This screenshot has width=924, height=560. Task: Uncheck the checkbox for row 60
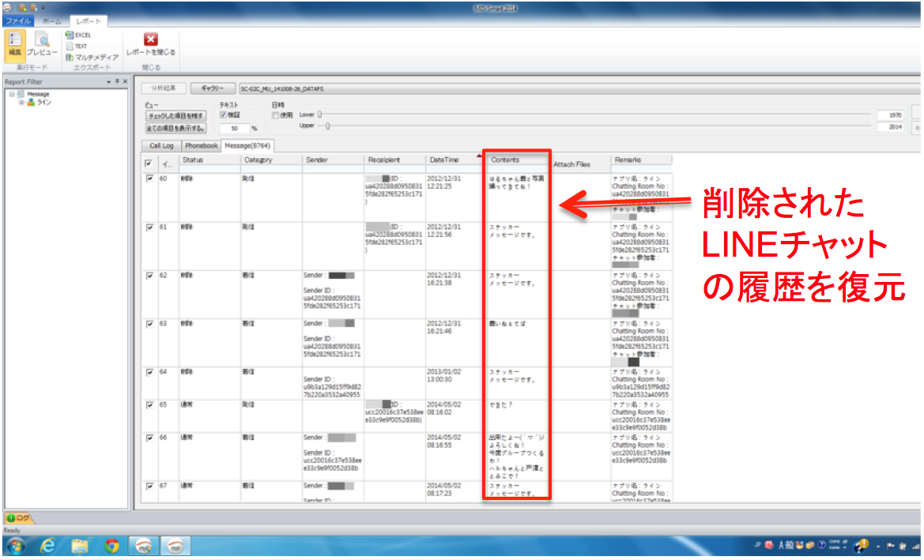coord(150,179)
